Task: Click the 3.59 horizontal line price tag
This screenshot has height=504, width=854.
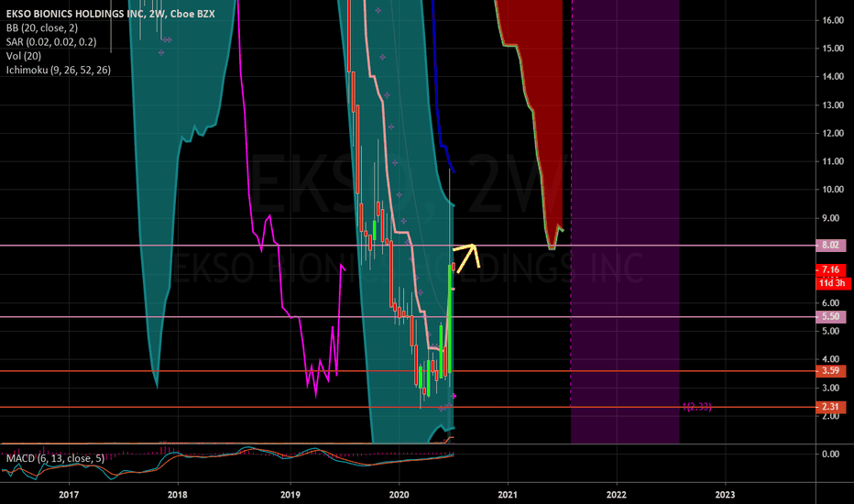Action: point(830,370)
